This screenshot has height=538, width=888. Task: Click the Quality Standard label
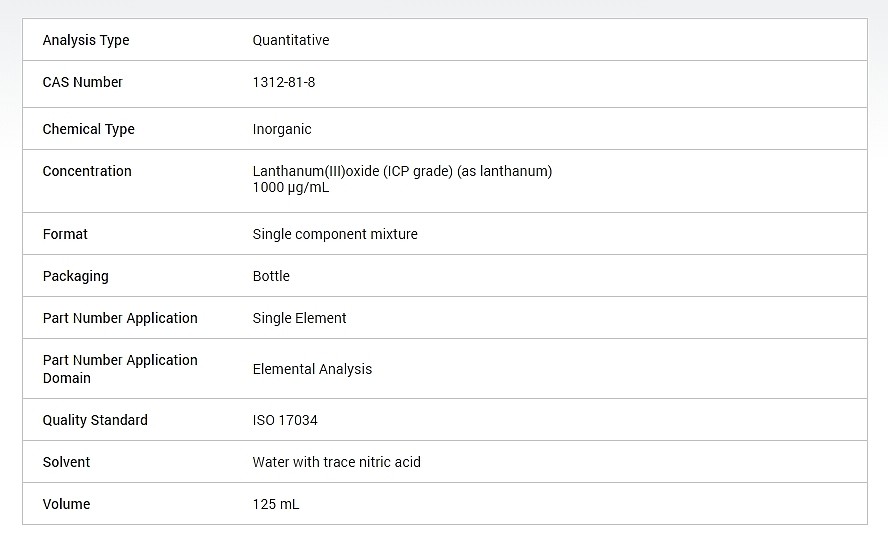click(95, 420)
